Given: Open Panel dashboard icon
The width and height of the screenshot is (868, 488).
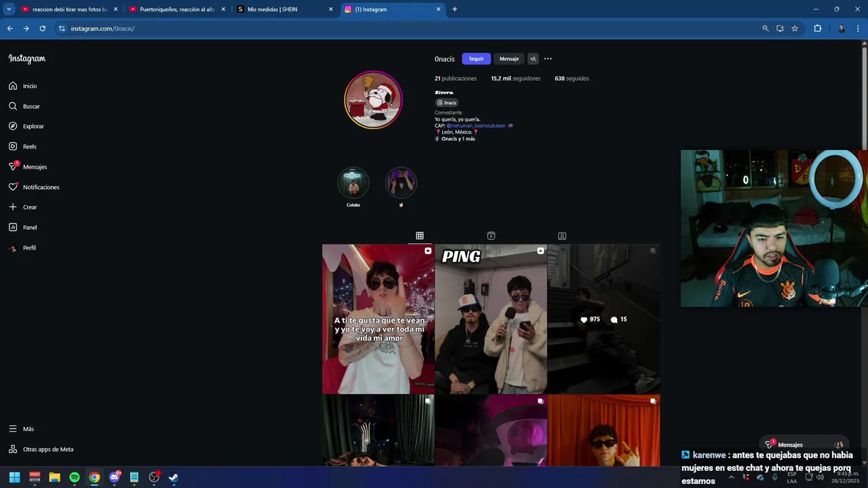Looking at the screenshot, I should coord(13,227).
